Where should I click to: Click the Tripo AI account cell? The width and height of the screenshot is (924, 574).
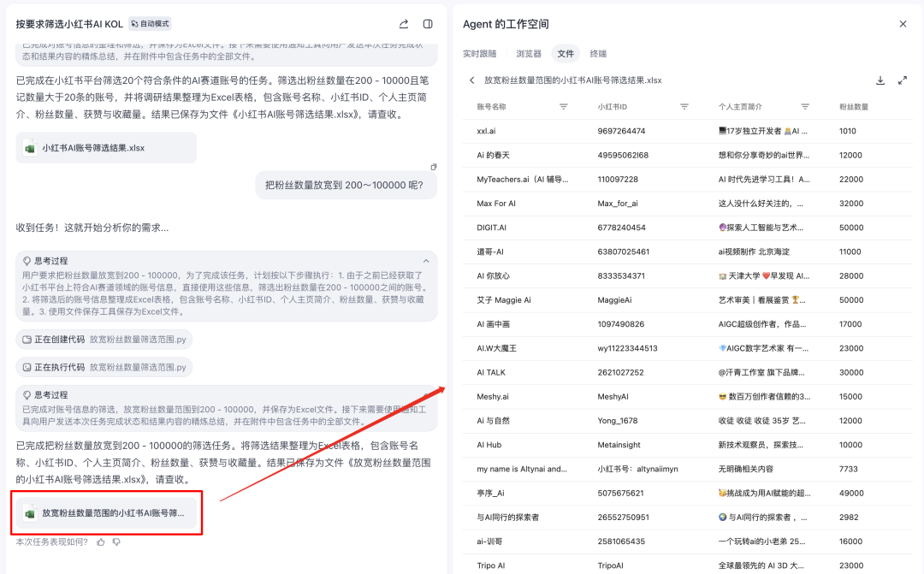click(x=491, y=565)
